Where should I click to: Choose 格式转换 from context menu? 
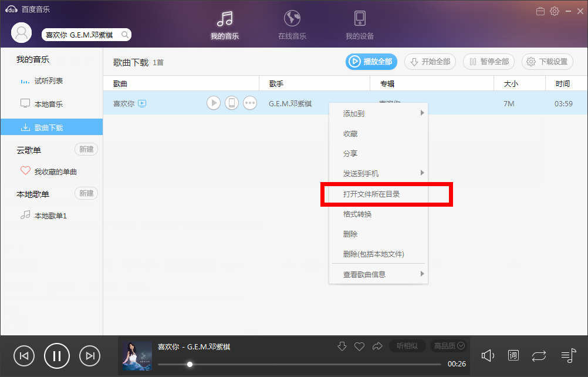379,214
